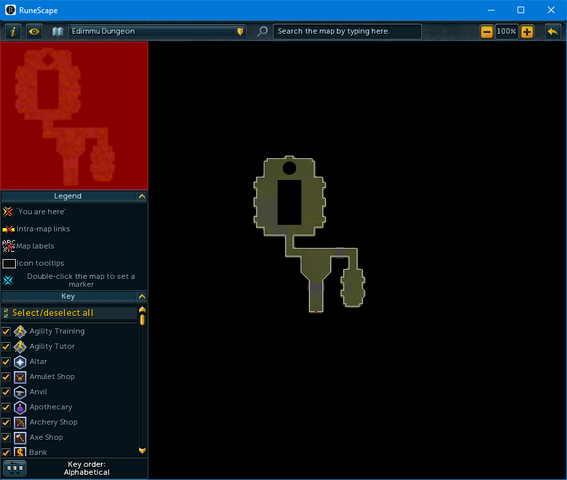This screenshot has width=567, height=480.
Task: Toggle Intra-map links display
Action: point(8,229)
